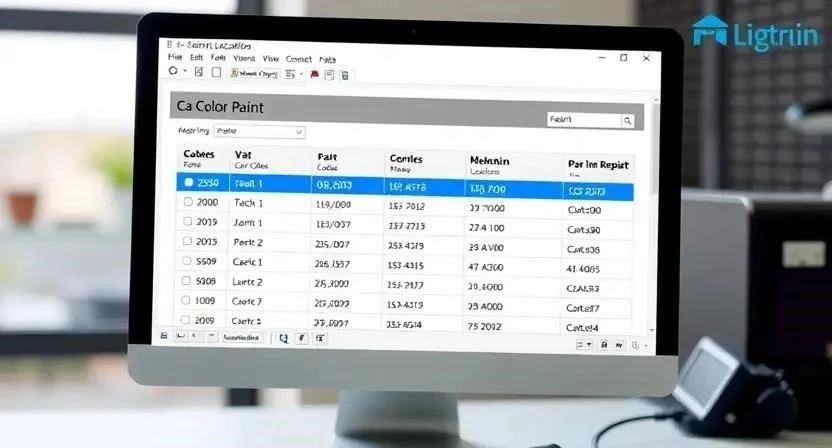Click first icon in bottom status bar

(164, 338)
